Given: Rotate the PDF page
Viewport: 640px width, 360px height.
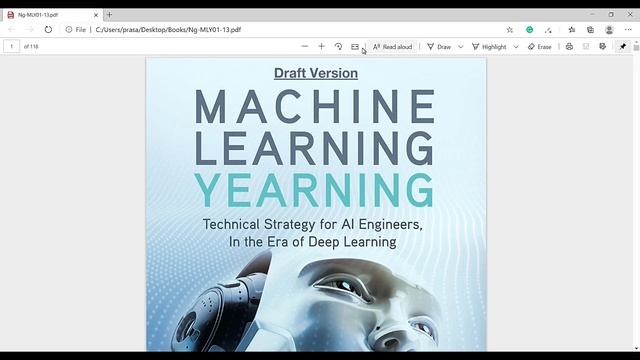Looking at the screenshot, I should [338, 47].
